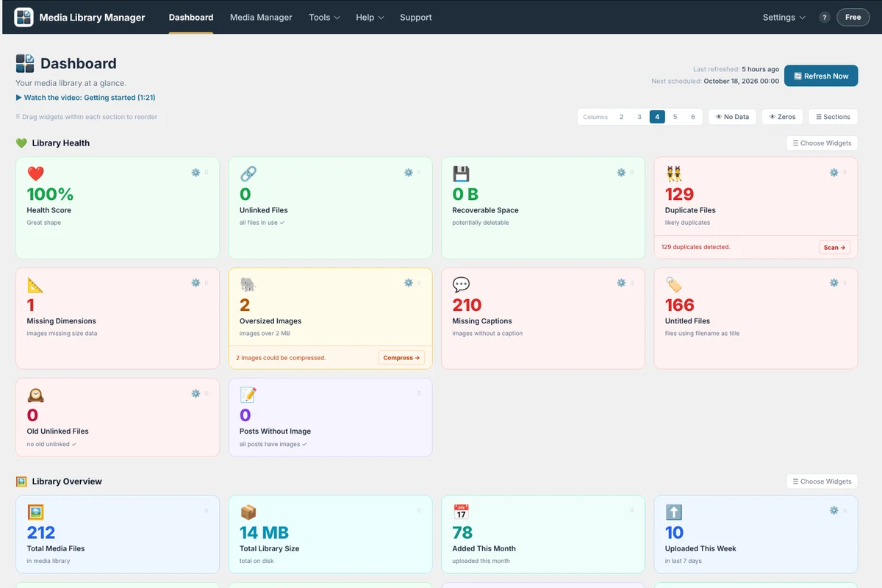
Task: Set columns to 6
Action: 693,117
